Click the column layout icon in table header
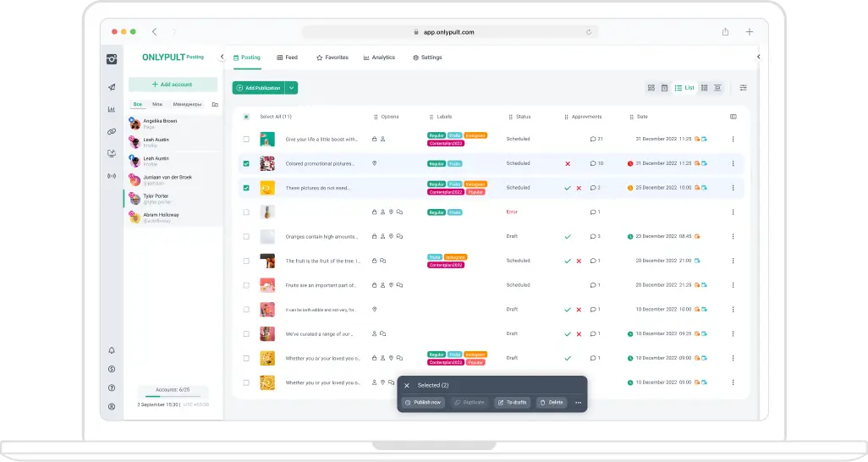This screenshot has width=868, height=462. [733, 117]
